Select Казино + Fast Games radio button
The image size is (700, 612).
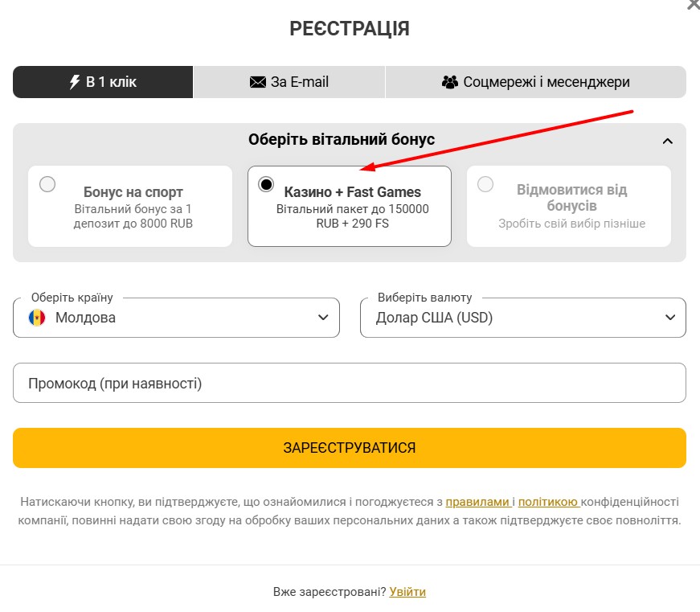tap(266, 184)
